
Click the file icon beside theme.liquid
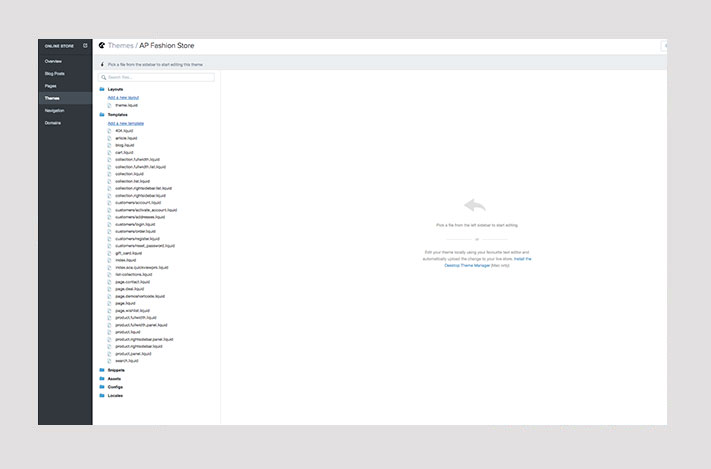click(110, 105)
